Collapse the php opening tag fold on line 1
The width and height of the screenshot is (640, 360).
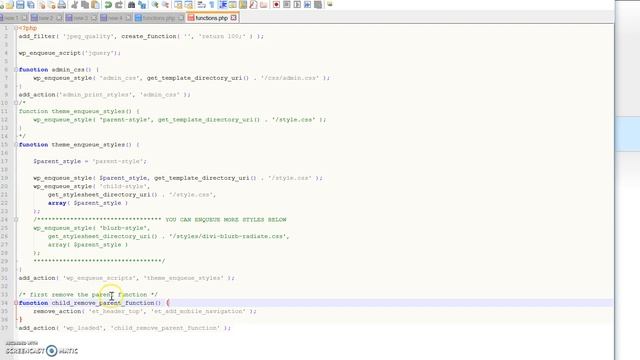tap(16, 28)
